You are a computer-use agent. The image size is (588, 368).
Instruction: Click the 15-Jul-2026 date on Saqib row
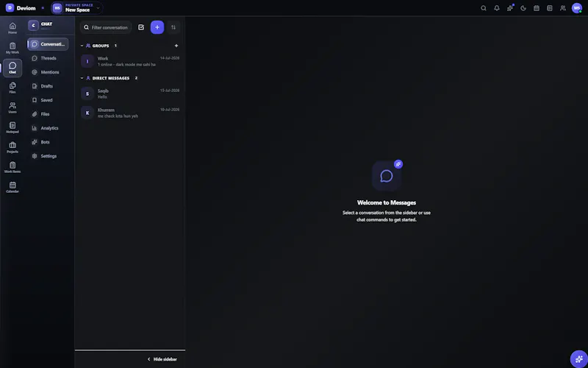170,91
